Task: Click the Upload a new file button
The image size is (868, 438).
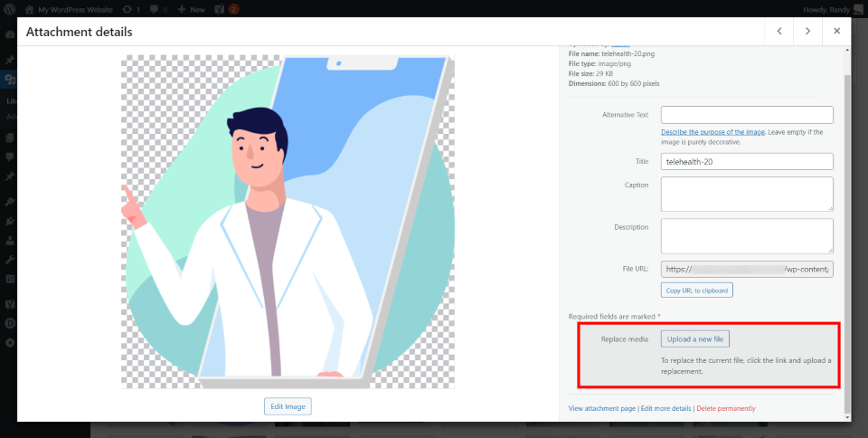Action: (695, 338)
